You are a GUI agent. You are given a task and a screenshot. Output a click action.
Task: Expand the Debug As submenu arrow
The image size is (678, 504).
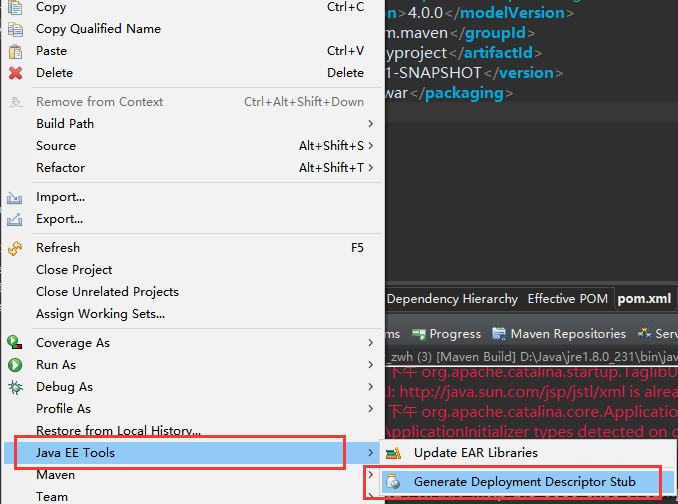point(371,387)
